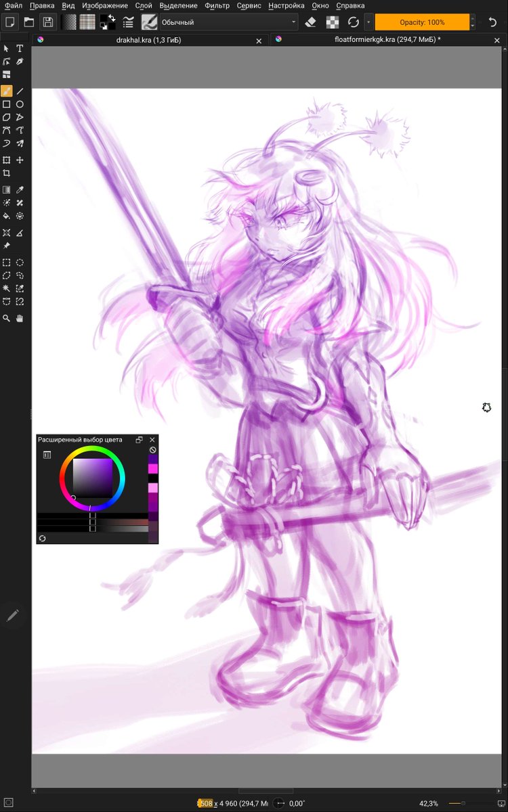Select the Polygonal Selection tool
The height and width of the screenshot is (812, 508).
(6, 275)
